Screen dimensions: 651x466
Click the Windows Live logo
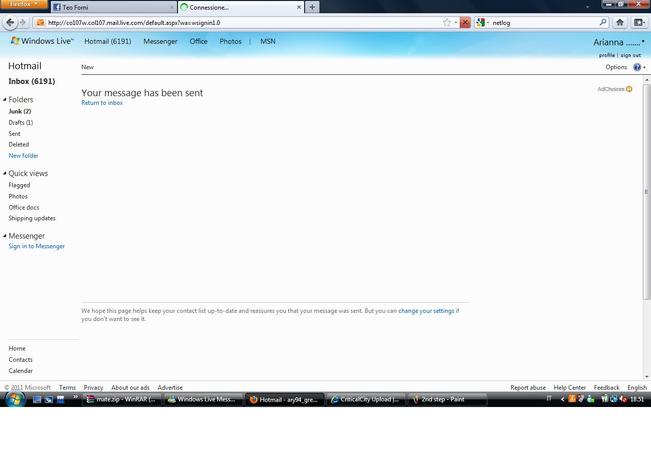(42, 41)
